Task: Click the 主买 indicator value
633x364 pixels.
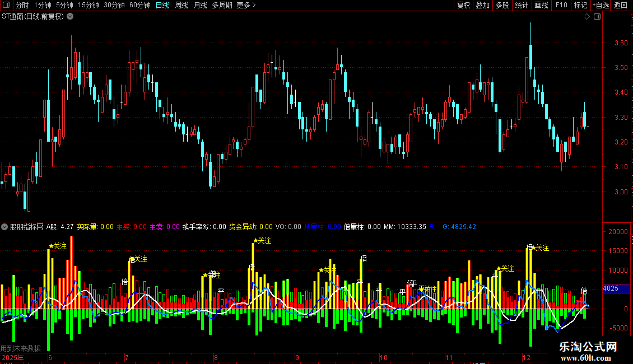Action: coord(132,227)
